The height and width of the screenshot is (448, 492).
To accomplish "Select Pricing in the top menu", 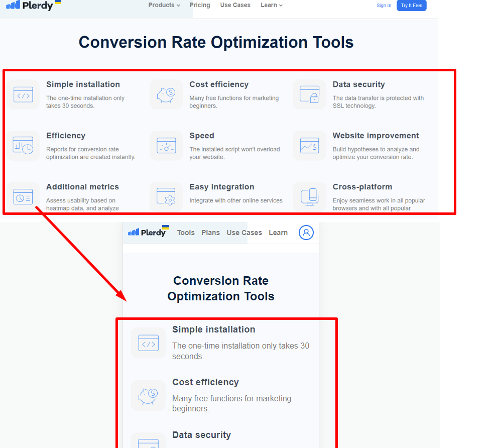I will tap(200, 5).
